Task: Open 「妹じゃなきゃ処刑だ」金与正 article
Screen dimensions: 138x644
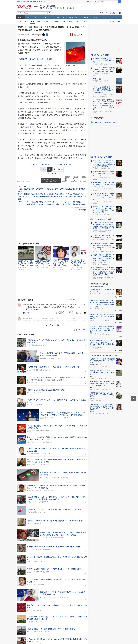Action: 46,390
